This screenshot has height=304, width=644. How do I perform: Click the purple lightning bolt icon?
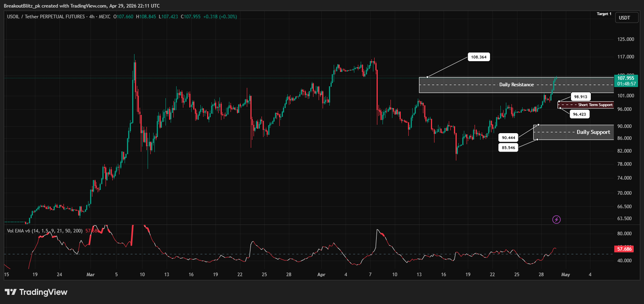click(557, 219)
